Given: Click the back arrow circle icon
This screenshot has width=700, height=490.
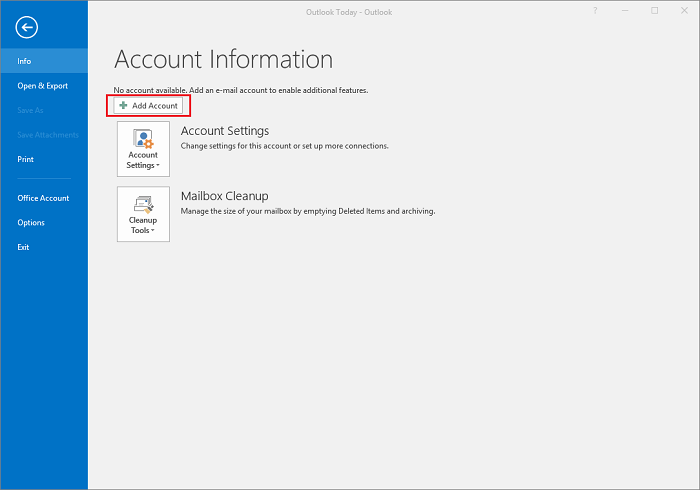Looking at the screenshot, I should click(27, 27).
